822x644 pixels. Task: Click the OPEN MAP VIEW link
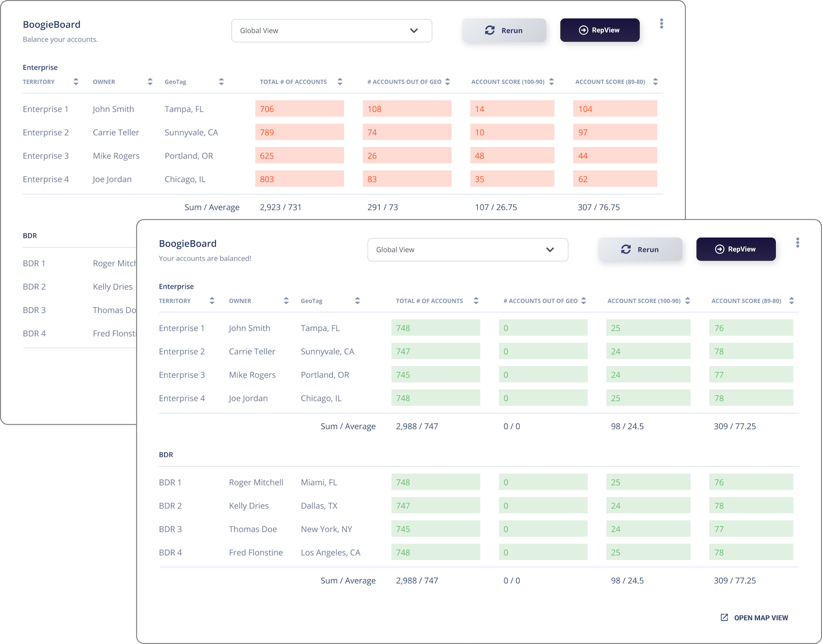760,618
